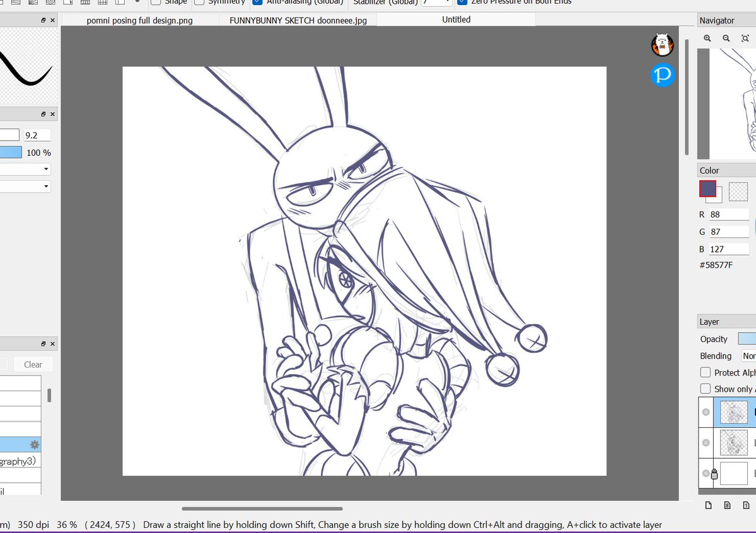Toggle visibility of the locked bottom layer
The image size is (756, 533).
(x=706, y=473)
